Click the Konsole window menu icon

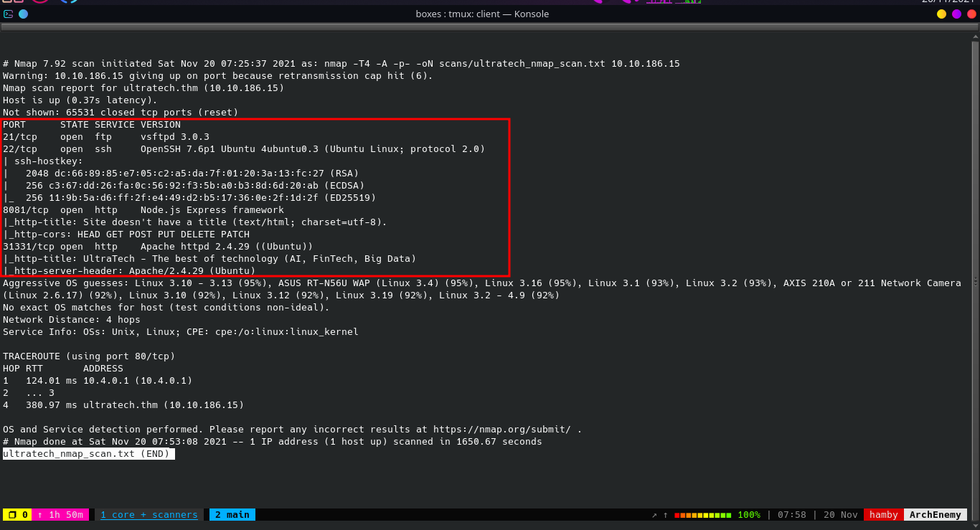8,14
